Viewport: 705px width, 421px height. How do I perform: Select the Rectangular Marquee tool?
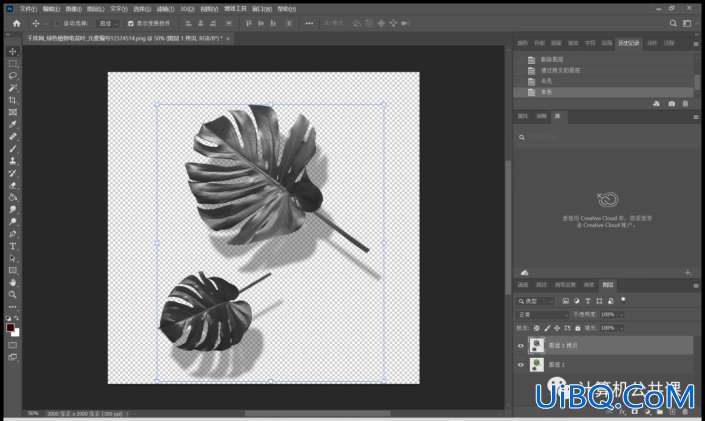13,64
